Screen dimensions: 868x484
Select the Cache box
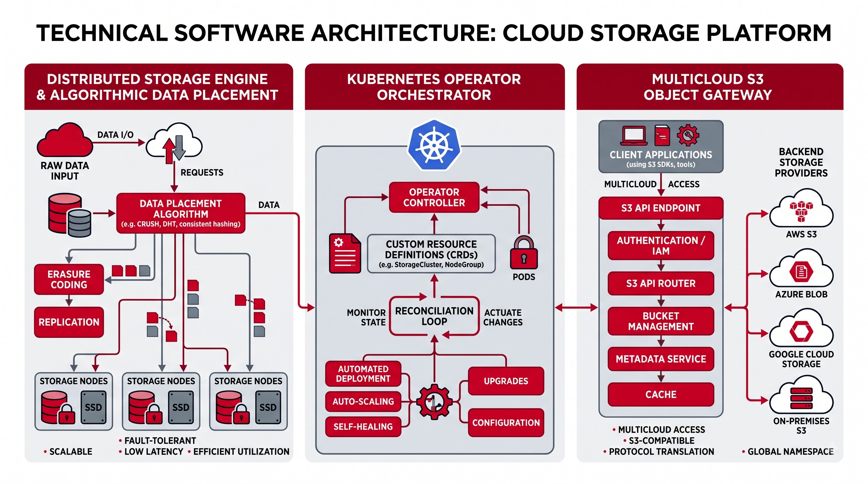tap(661, 395)
